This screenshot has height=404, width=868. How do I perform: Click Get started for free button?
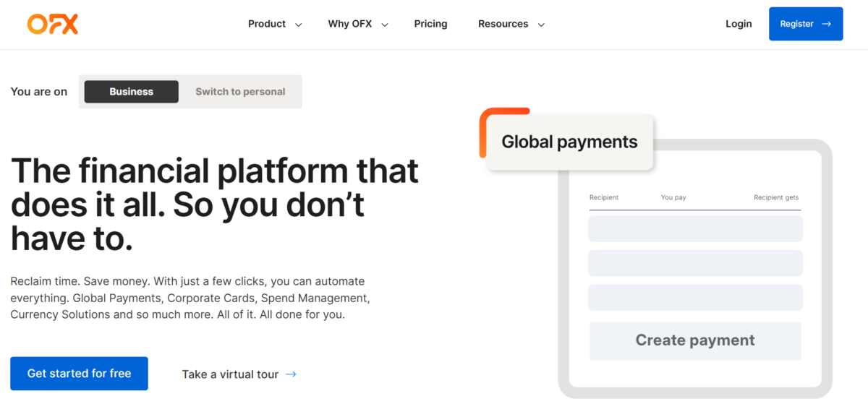[x=79, y=374]
